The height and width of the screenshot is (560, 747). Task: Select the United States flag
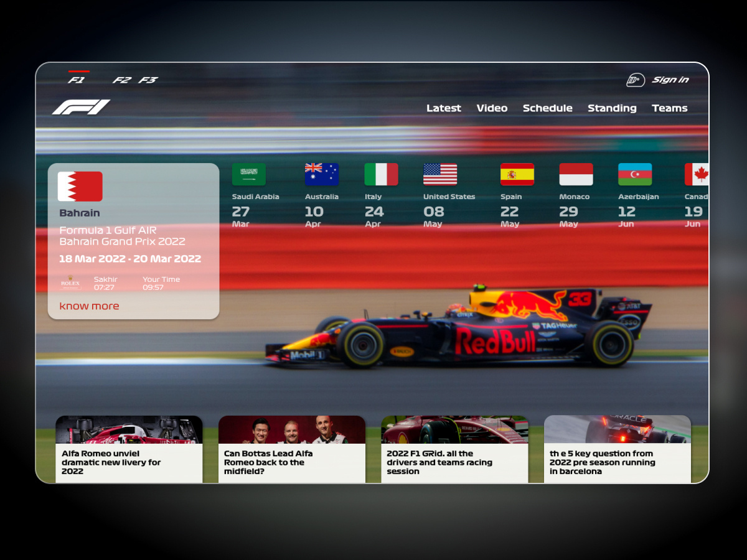click(440, 174)
